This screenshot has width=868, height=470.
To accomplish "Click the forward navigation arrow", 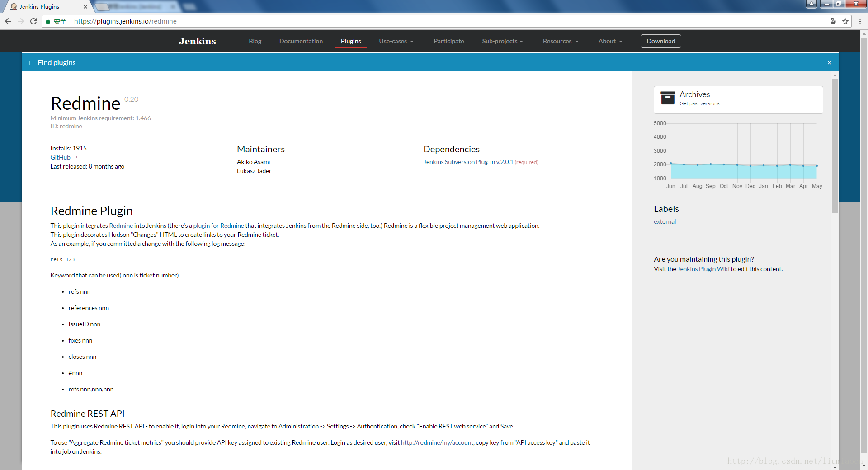I will (x=21, y=21).
